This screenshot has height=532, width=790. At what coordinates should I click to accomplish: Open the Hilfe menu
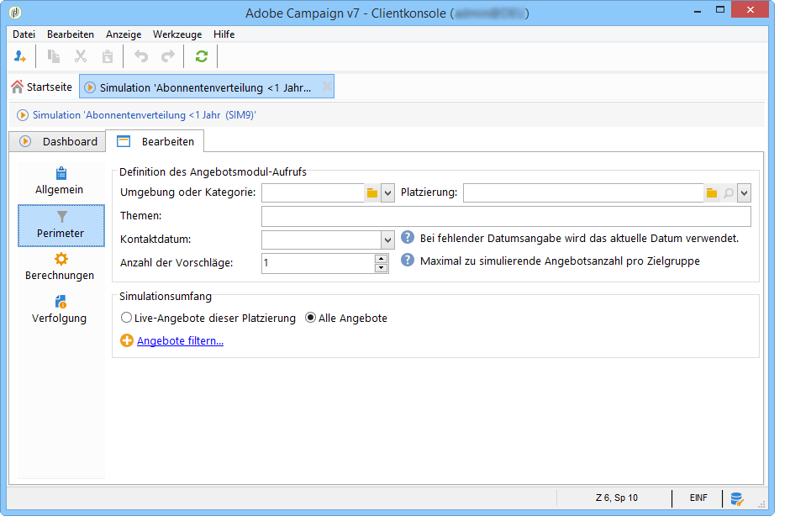224,34
